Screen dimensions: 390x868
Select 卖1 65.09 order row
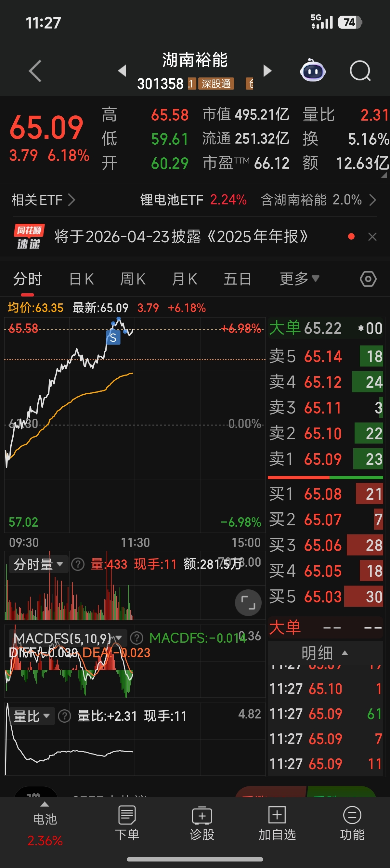pyautogui.click(x=325, y=459)
